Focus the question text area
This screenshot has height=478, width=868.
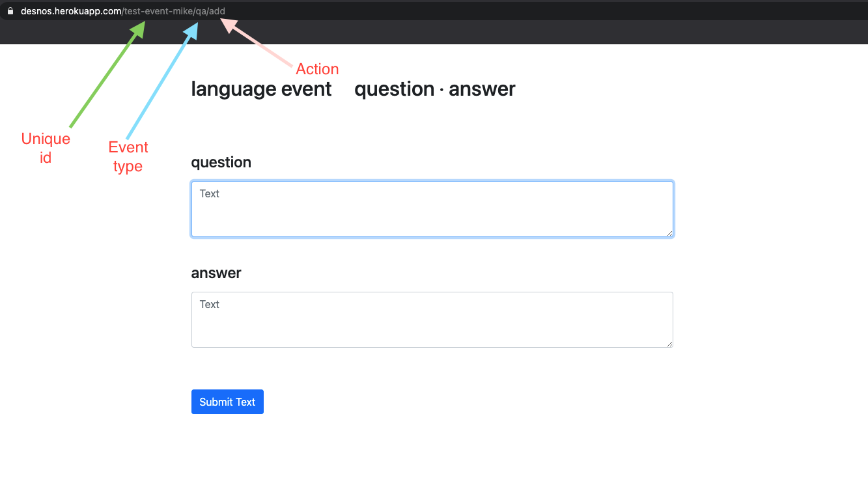(432, 209)
